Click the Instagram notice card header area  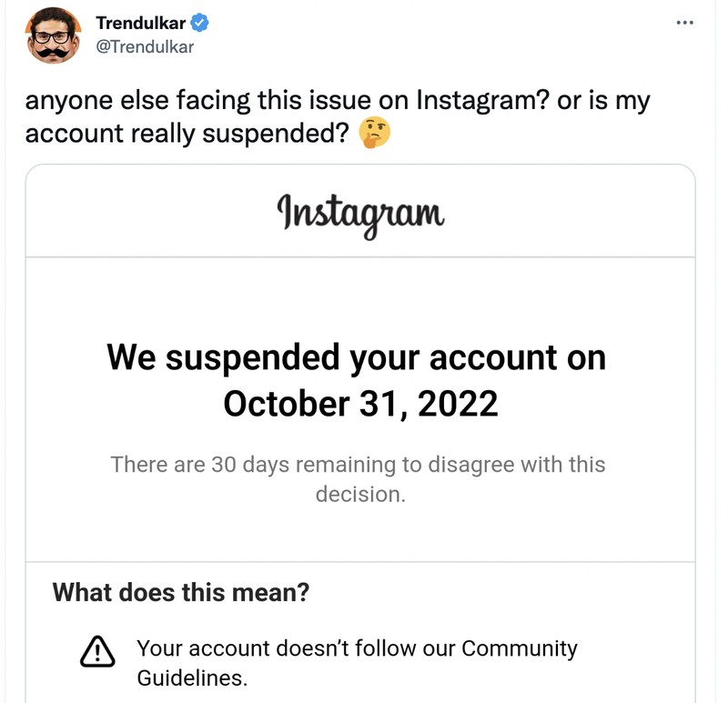tap(361, 210)
